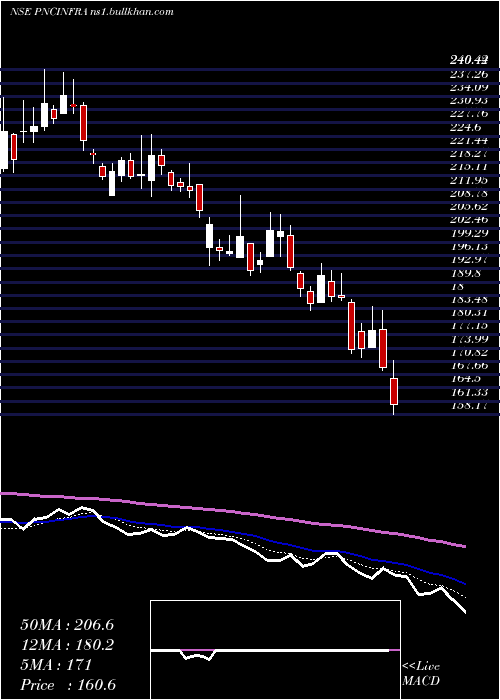This screenshot has width=500, height=700.
Task: Pick the 205.62 price axis value
Action: (x=468, y=206)
